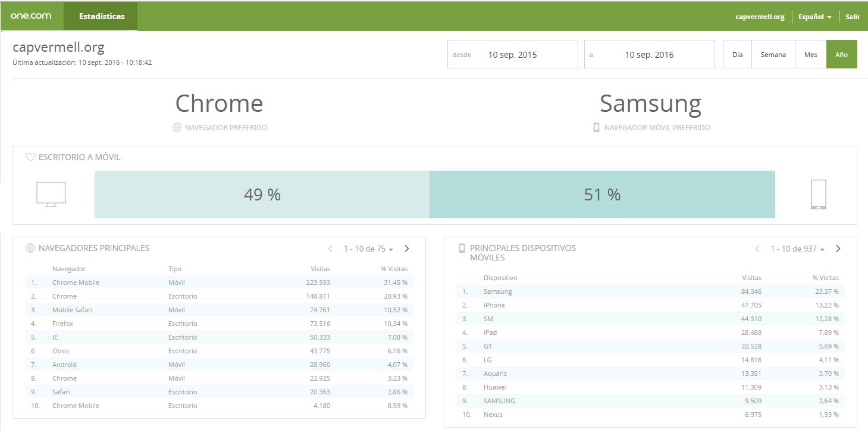Viewport: 868px width, 433px height.
Task: Select the Mes period button
Action: (x=810, y=54)
